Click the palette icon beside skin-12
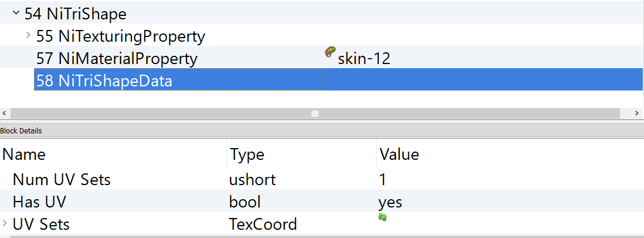The width and height of the screenshot is (644, 238). pyautogui.click(x=330, y=53)
